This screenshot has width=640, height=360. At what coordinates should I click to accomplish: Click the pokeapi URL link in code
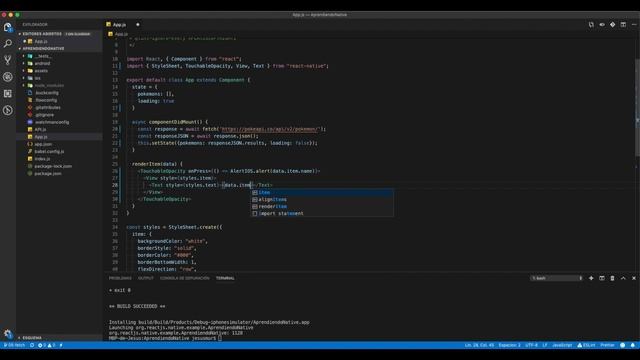[269, 129]
